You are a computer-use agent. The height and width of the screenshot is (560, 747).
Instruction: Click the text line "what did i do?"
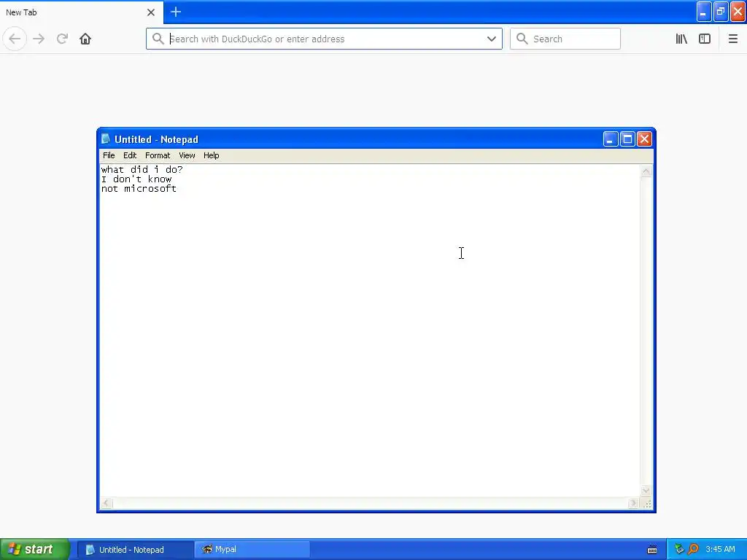(x=142, y=169)
